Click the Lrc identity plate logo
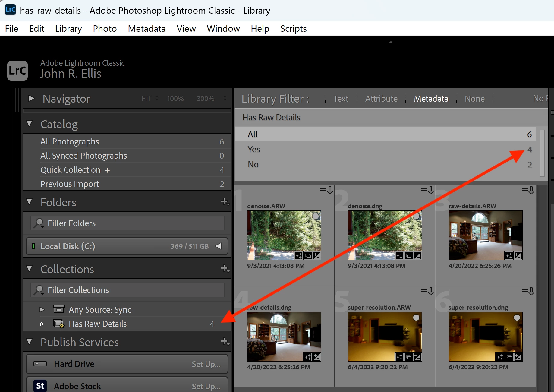The height and width of the screenshot is (392, 554). [17, 71]
